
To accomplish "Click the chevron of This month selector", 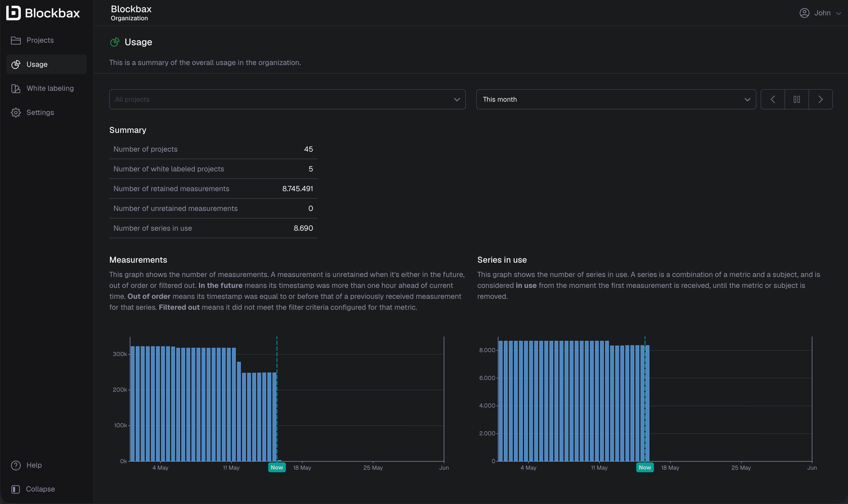I will click(747, 100).
